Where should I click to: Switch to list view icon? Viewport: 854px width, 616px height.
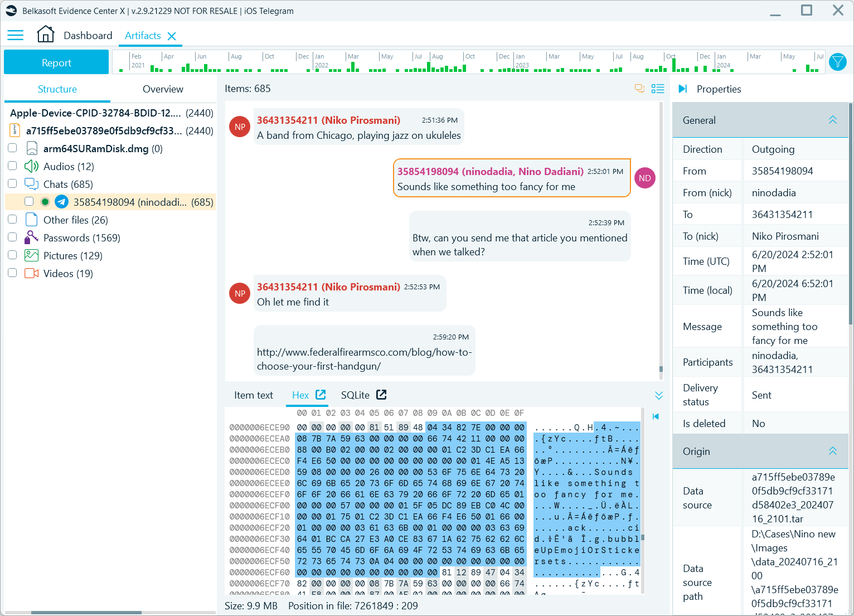pos(658,89)
